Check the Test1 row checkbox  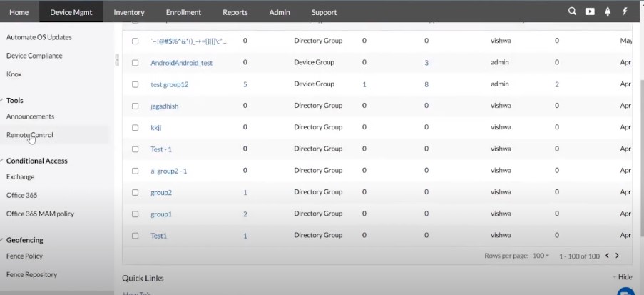click(135, 235)
